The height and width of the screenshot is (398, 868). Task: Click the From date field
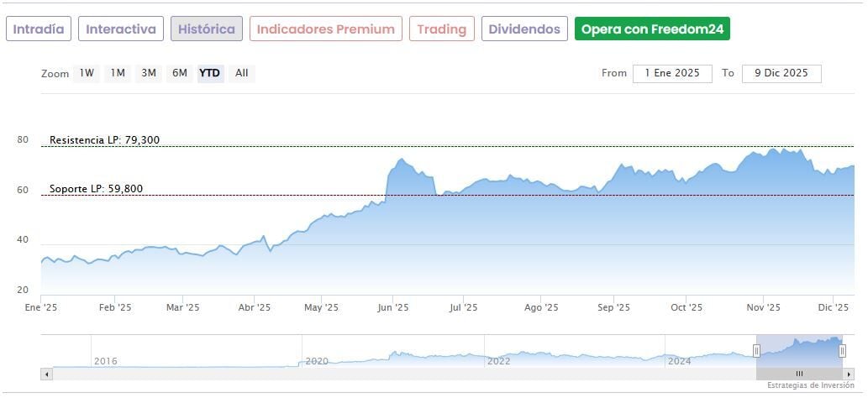(x=672, y=73)
